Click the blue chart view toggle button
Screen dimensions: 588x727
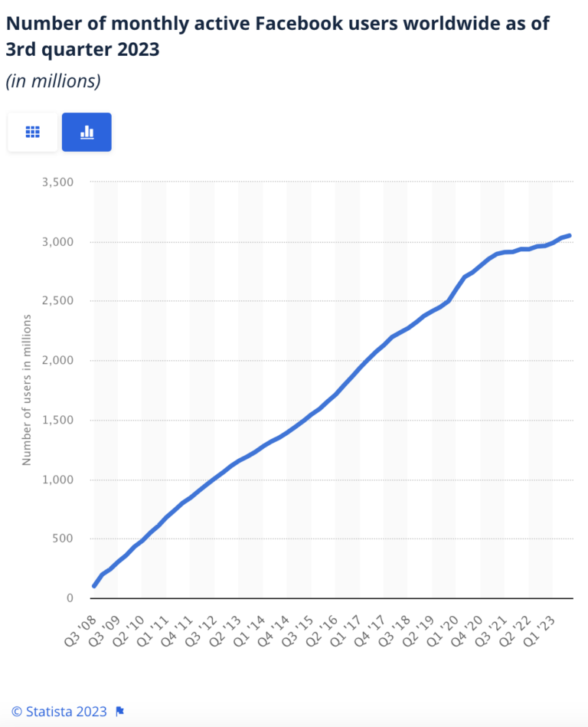coord(87,131)
